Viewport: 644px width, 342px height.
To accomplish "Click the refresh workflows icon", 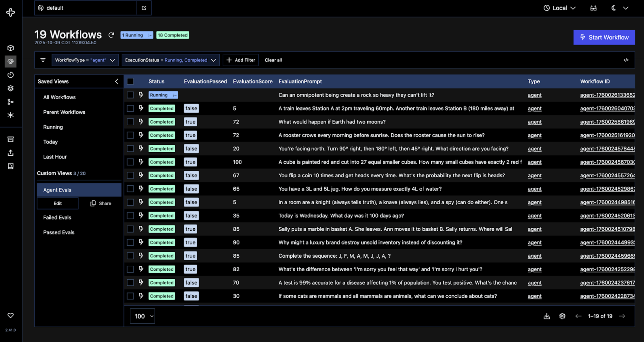I will [111, 35].
